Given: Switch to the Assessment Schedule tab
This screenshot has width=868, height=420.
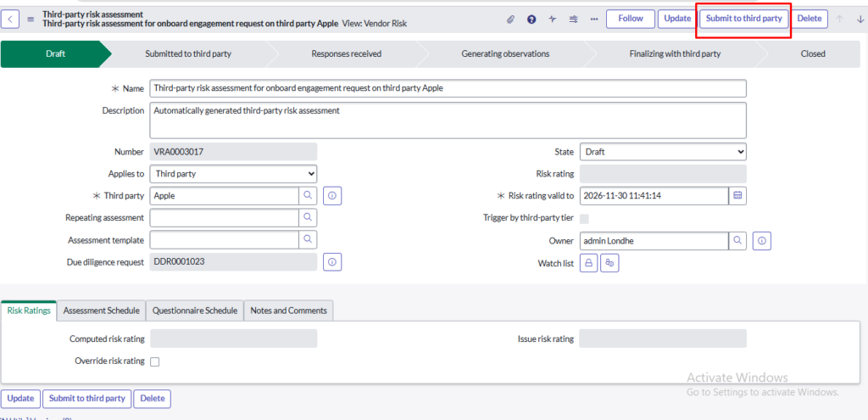Looking at the screenshot, I should (101, 311).
